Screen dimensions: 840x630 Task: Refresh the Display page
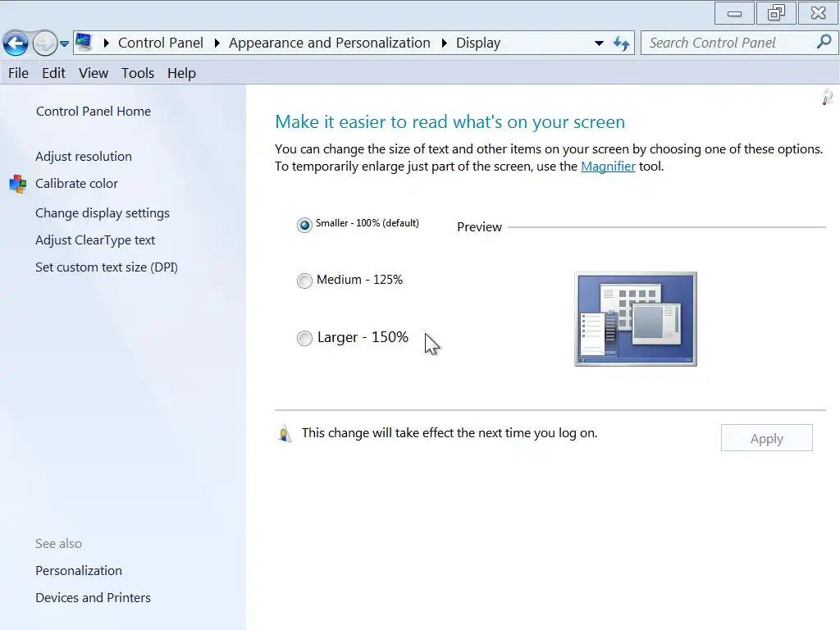click(x=622, y=43)
